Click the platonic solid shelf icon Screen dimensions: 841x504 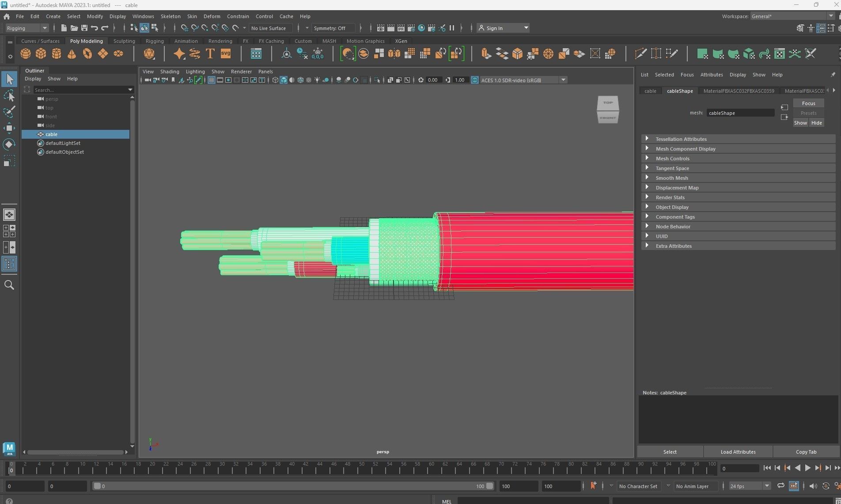149,54
